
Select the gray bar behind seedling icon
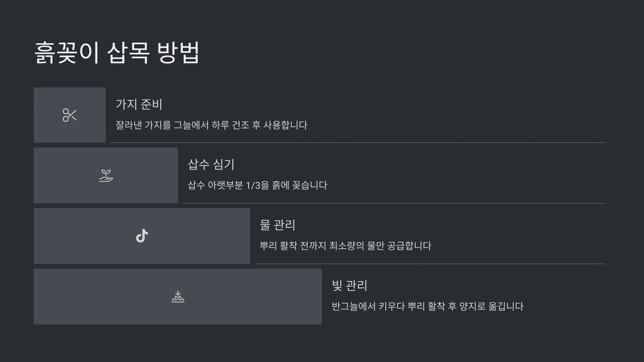[x=106, y=175]
